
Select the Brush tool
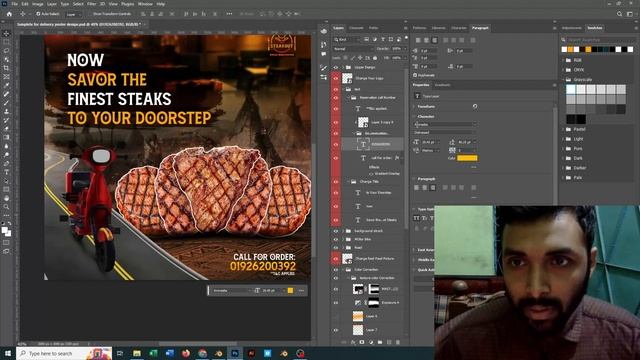pos(6,103)
